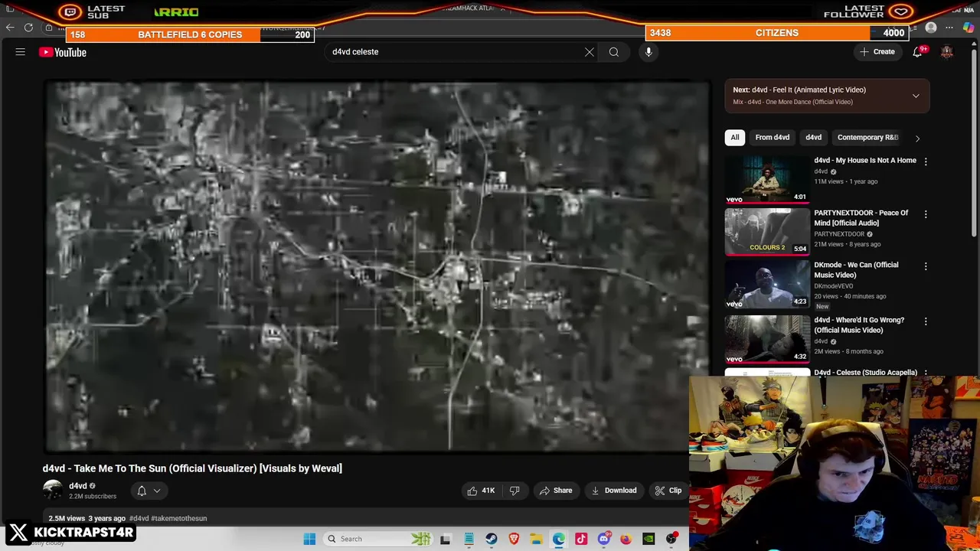Screen dimensions: 980x551
Task: Open Peace Of Mind video thumbnail
Action: (767, 232)
